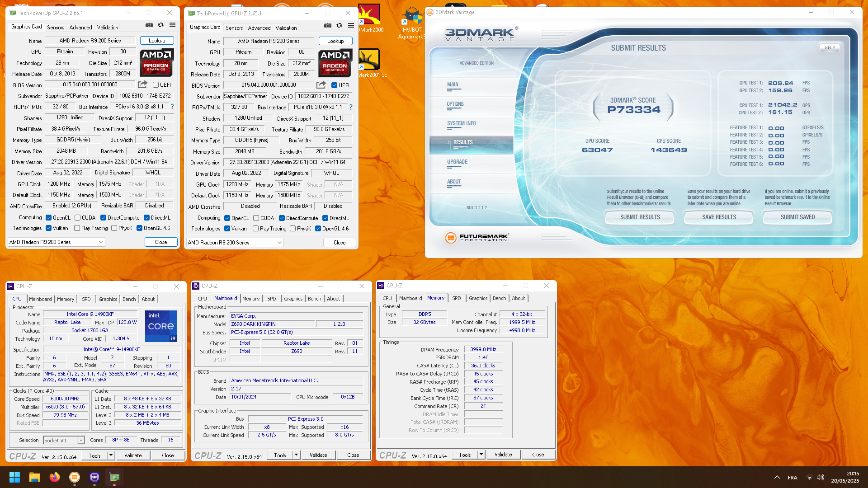Toggle Vulkan checkbox in left GPU-Z
Screen dimensions: 868x488
pyautogui.click(x=48, y=228)
